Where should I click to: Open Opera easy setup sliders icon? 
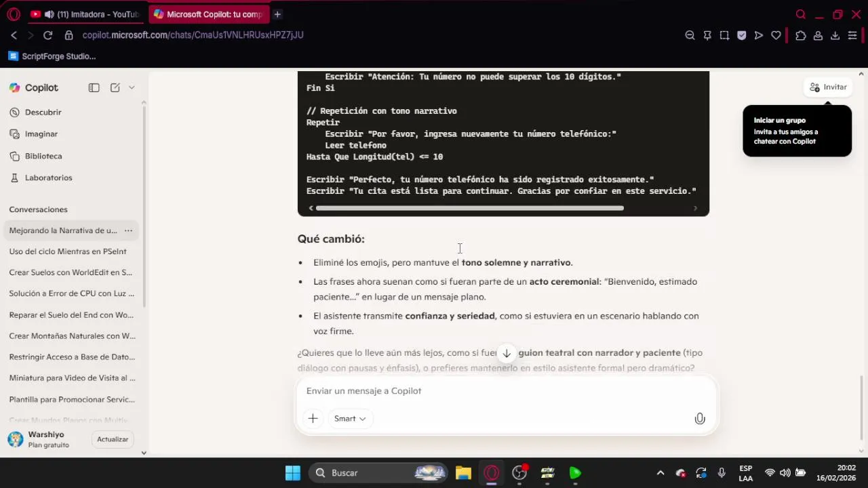tap(852, 35)
